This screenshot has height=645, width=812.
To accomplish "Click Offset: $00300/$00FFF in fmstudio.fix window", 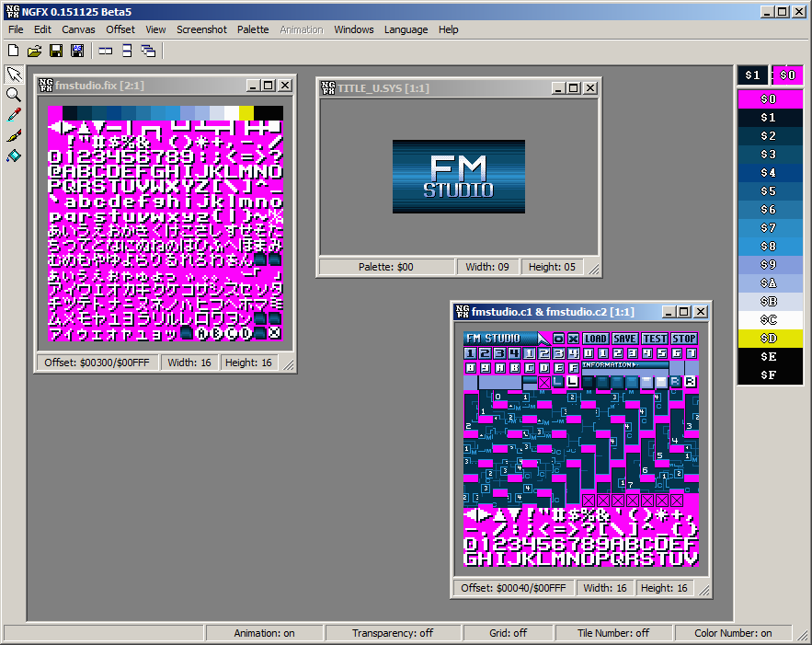I will pyautogui.click(x=97, y=363).
